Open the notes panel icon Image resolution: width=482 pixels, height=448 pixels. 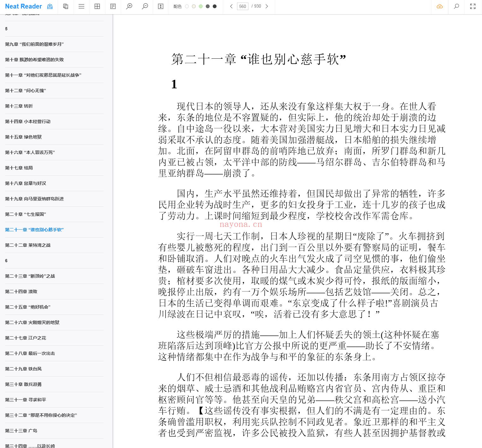(x=113, y=6)
